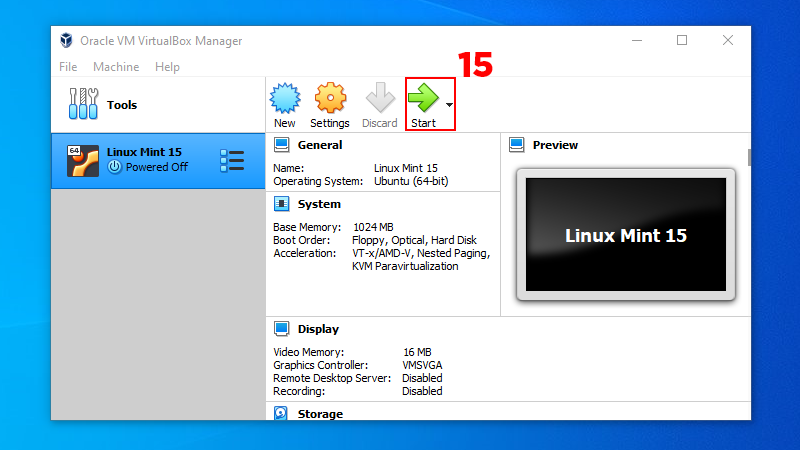Click Recording Disabled value
The image size is (800, 450).
(422, 391)
